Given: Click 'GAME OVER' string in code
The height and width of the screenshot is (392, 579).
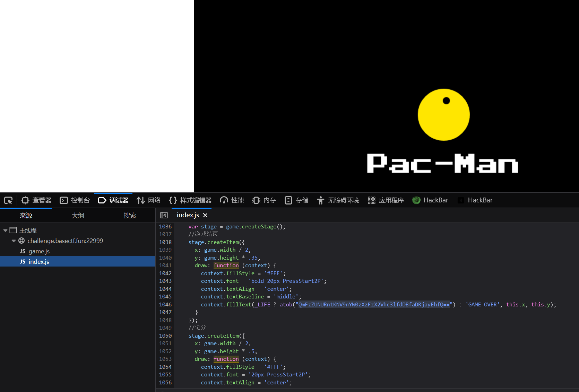Looking at the screenshot, I should coord(483,305).
